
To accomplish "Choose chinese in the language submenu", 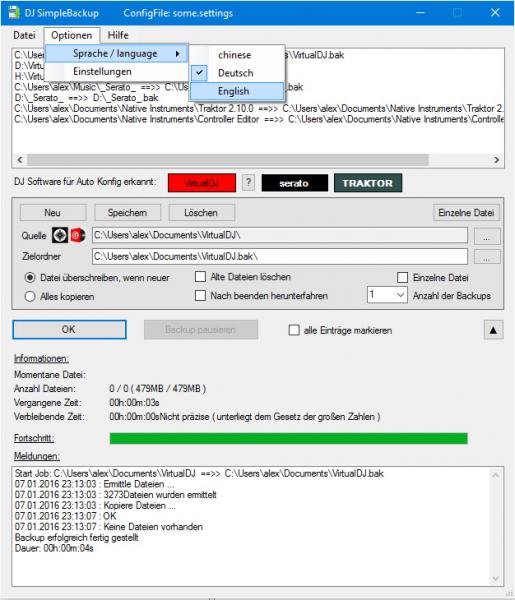I will 237,55.
